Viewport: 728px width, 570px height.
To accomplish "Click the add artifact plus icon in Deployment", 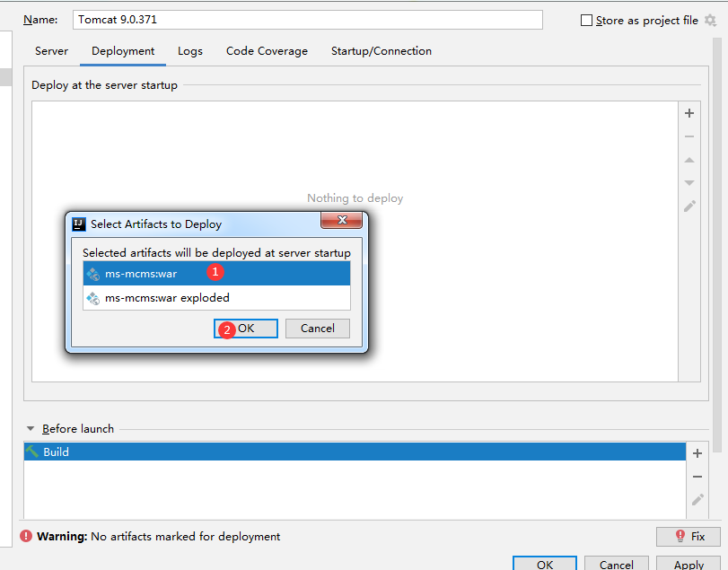I will [x=689, y=113].
